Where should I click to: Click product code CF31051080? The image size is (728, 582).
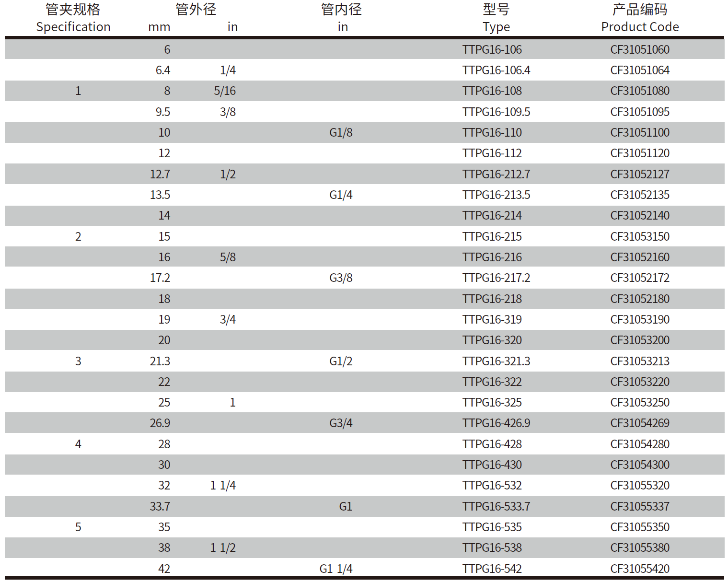[640, 91]
